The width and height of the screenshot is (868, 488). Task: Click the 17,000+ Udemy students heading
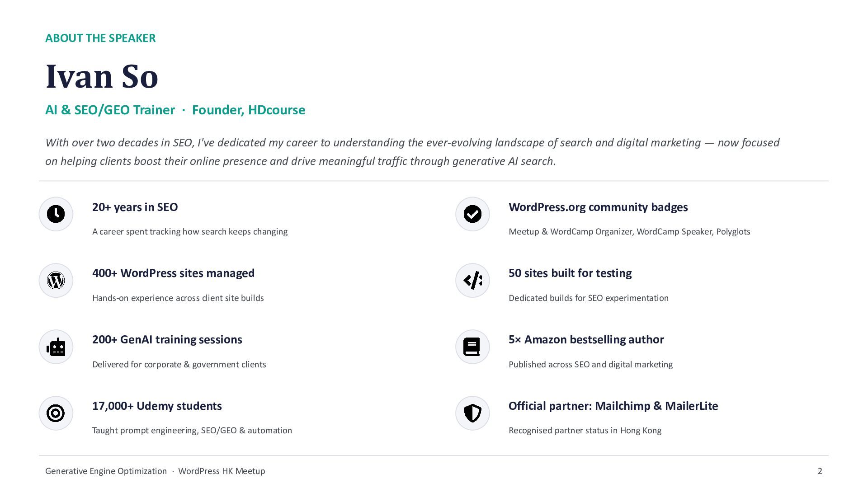coord(157,406)
